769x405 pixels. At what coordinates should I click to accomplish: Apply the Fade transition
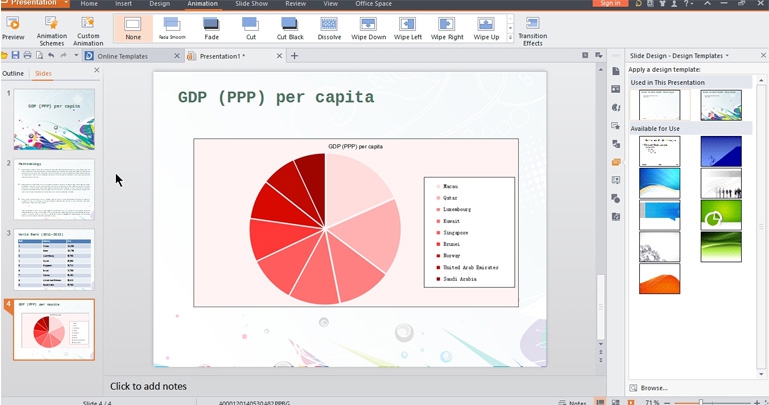(211, 28)
